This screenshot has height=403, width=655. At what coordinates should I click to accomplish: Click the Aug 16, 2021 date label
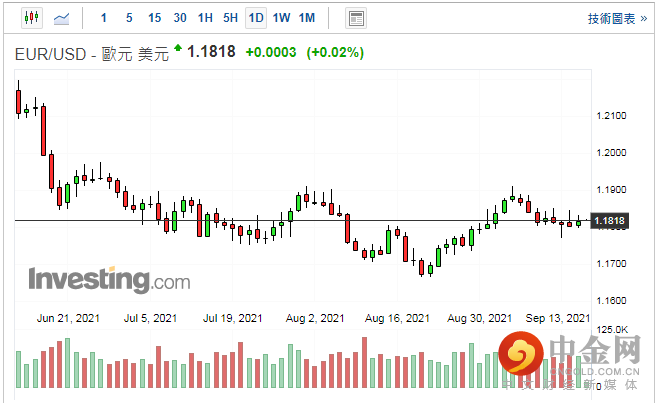(x=397, y=318)
